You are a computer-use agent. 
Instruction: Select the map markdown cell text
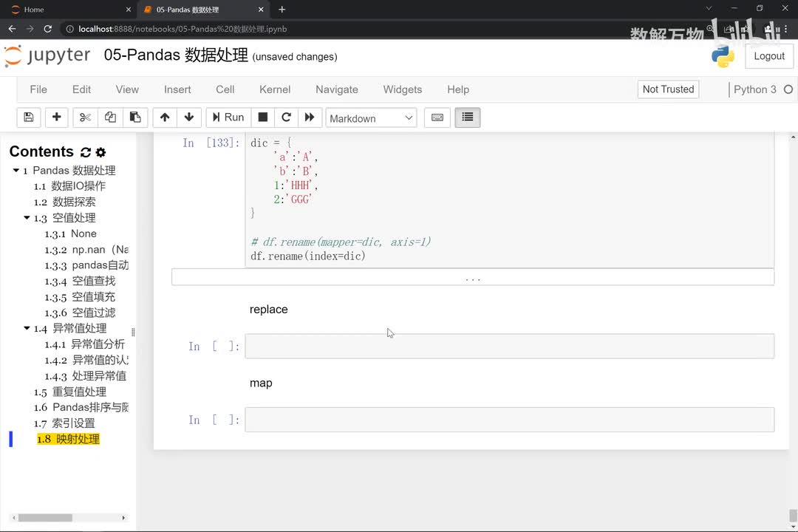[261, 383]
